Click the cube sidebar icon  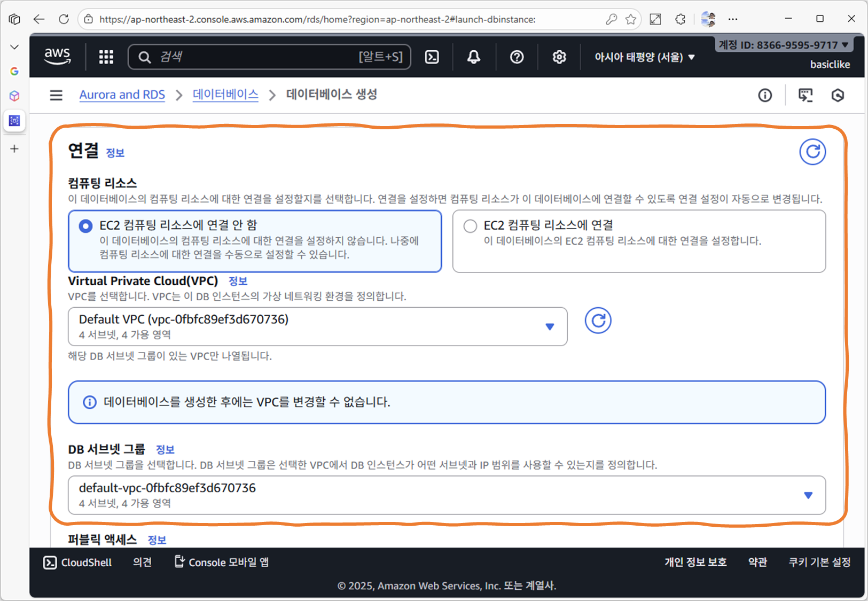[14, 96]
